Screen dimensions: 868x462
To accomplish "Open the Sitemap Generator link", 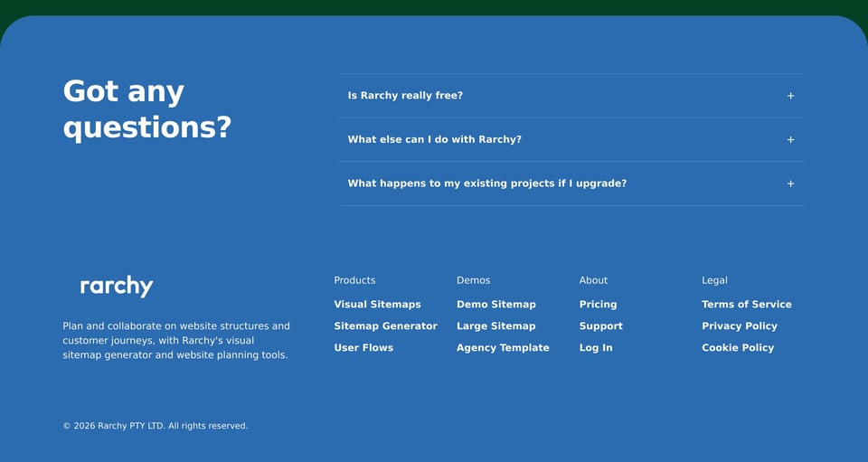I will (x=385, y=325).
